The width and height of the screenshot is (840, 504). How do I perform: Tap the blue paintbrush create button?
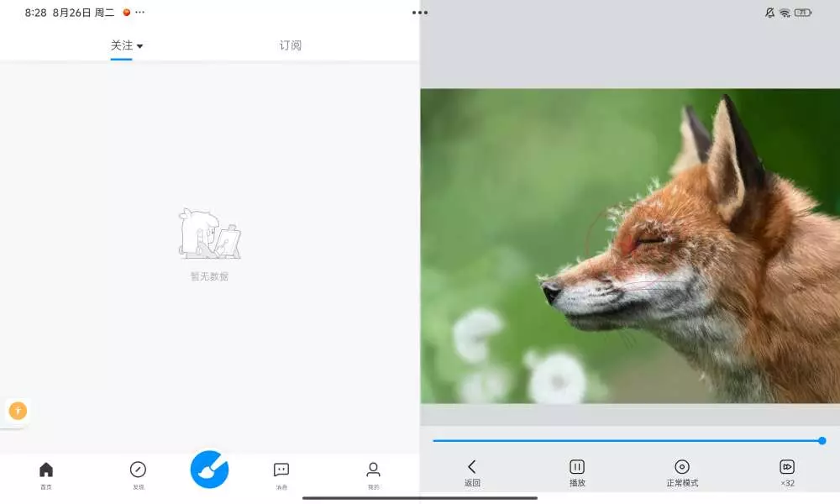point(209,470)
